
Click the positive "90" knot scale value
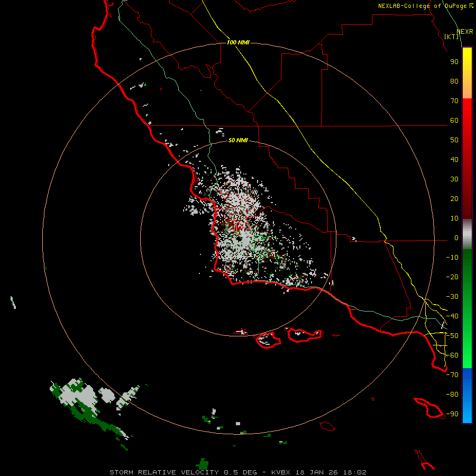454,62
